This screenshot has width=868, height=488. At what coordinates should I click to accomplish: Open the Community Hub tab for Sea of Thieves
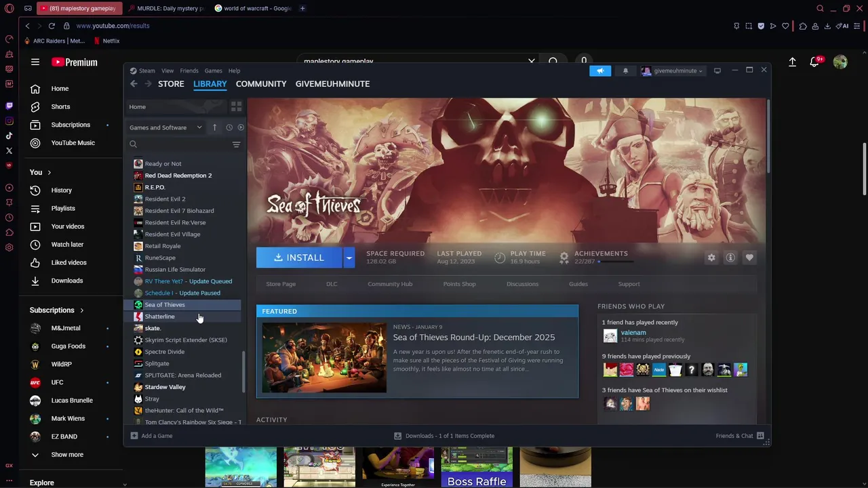point(390,284)
